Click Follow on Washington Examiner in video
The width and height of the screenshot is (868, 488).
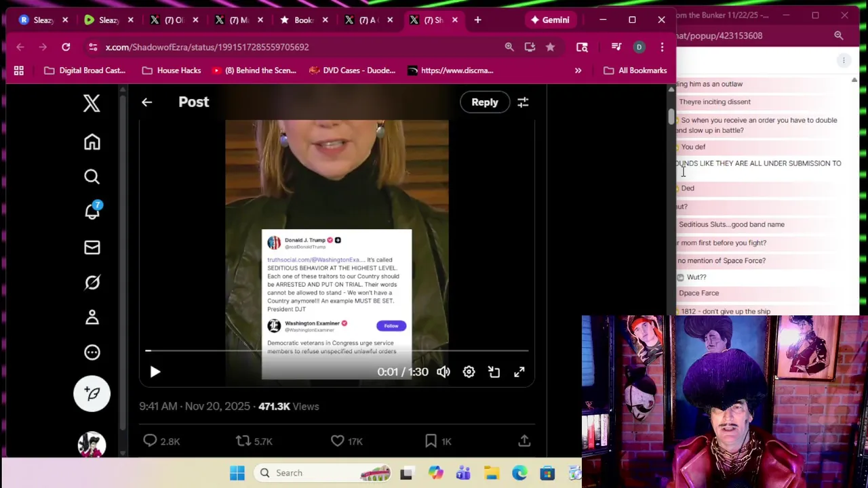coord(391,326)
